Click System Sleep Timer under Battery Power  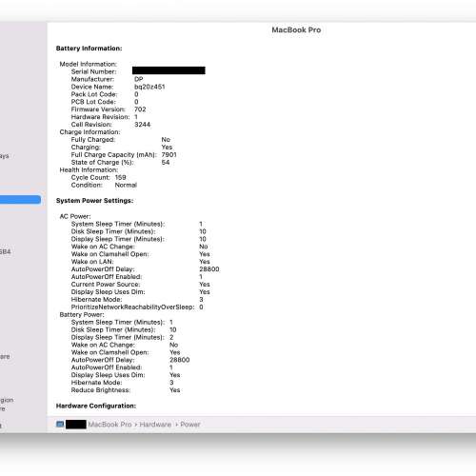(x=118, y=323)
